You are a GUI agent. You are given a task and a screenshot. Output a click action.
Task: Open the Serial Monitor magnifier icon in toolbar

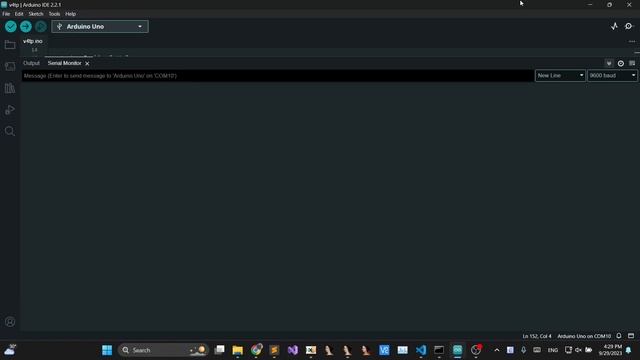pos(629,27)
